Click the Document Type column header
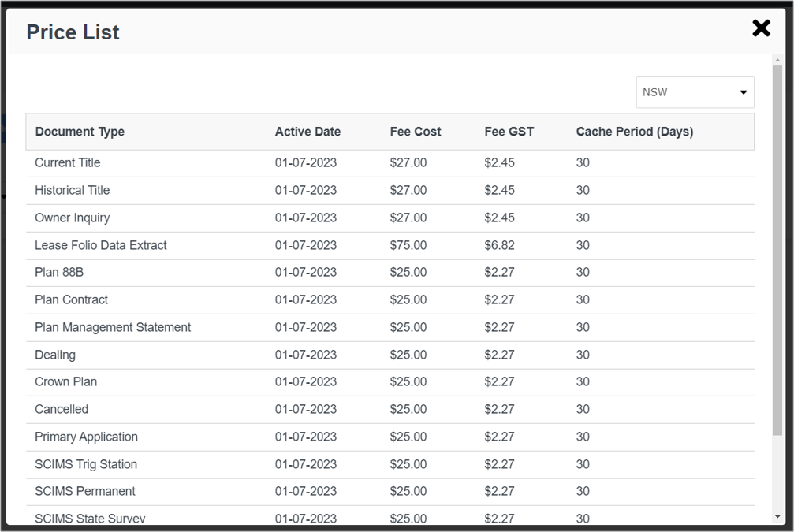Viewport: 794px width, 532px height. coord(80,132)
